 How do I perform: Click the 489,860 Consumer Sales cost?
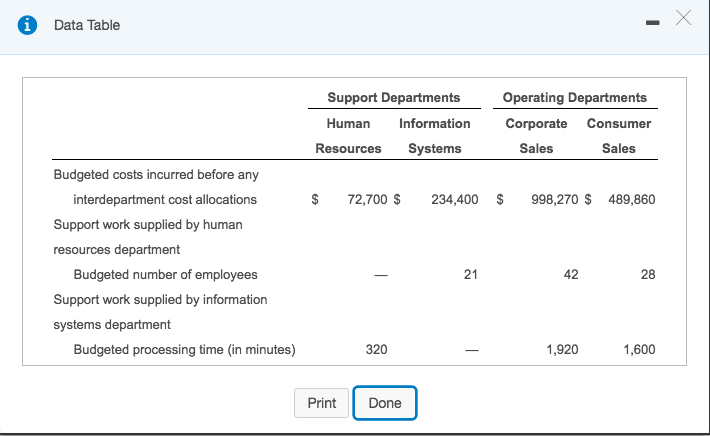point(631,199)
